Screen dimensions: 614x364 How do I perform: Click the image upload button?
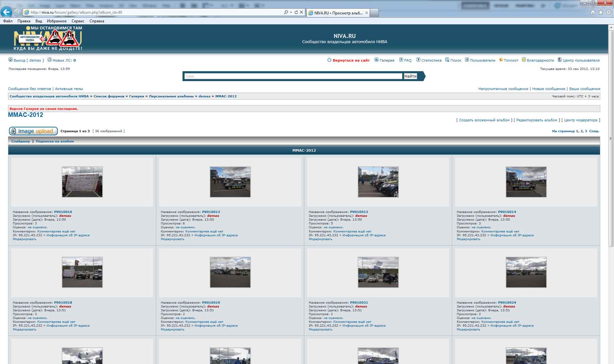tap(33, 131)
